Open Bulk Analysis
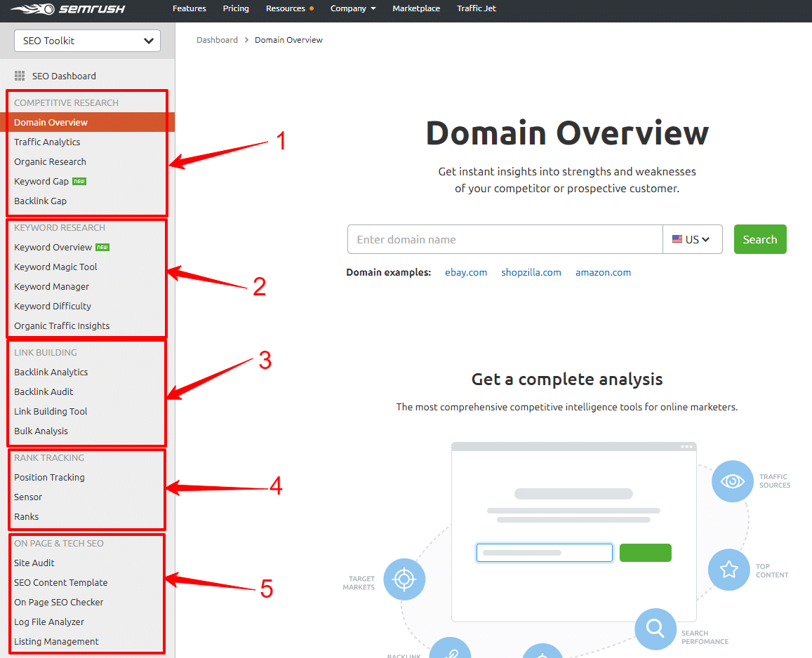This screenshot has height=658, width=812. click(41, 431)
